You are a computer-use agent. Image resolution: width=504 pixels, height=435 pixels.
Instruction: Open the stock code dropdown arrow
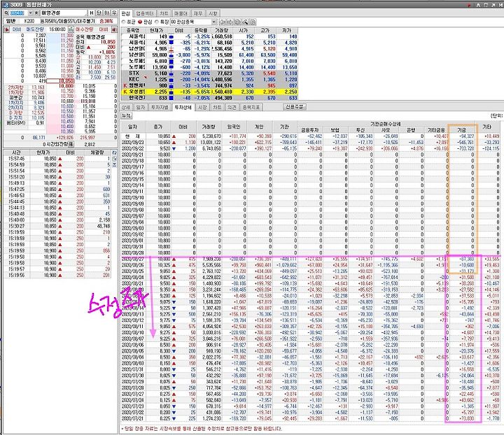click(x=30, y=13)
